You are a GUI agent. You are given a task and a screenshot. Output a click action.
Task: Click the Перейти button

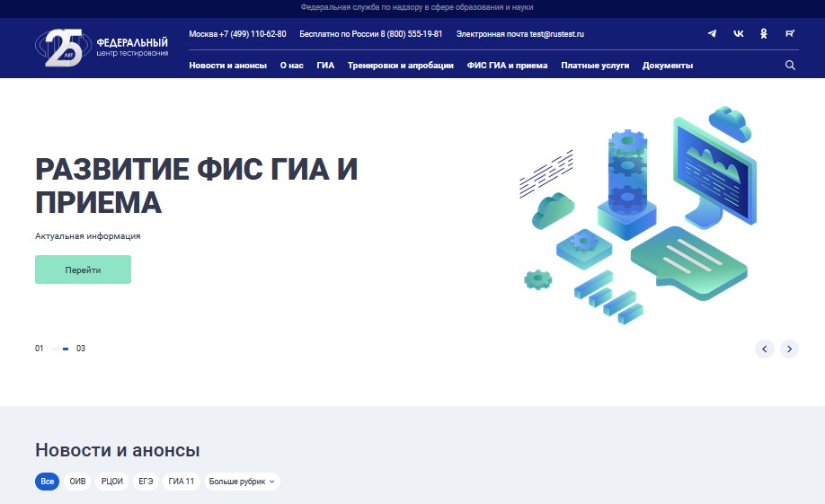point(84,270)
